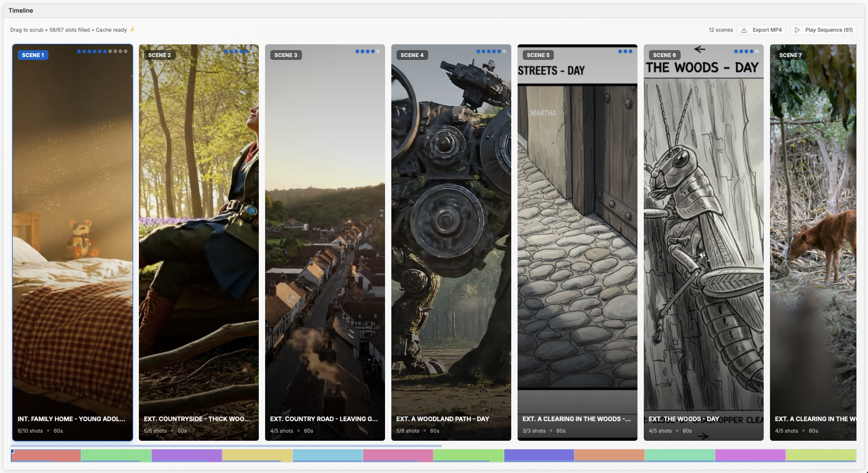Jump to the red segment in timeline strip
This screenshot has width=868, height=473.
click(46, 456)
